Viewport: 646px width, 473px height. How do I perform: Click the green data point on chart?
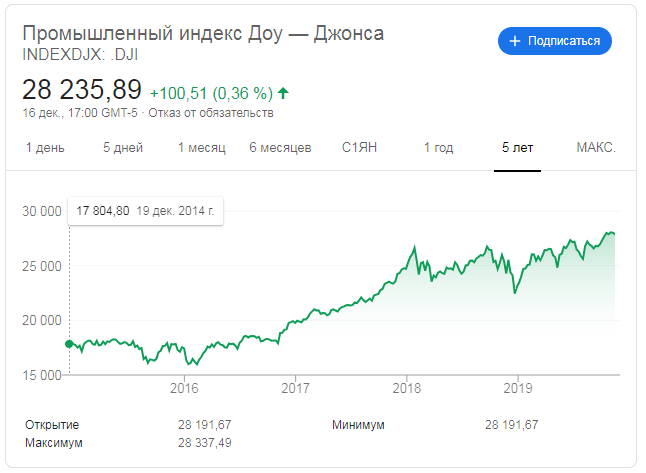point(69,344)
